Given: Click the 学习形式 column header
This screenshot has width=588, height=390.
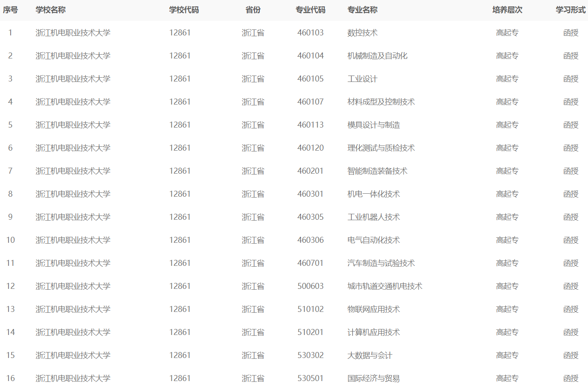Looking at the screenshot, I should point(571,10).
